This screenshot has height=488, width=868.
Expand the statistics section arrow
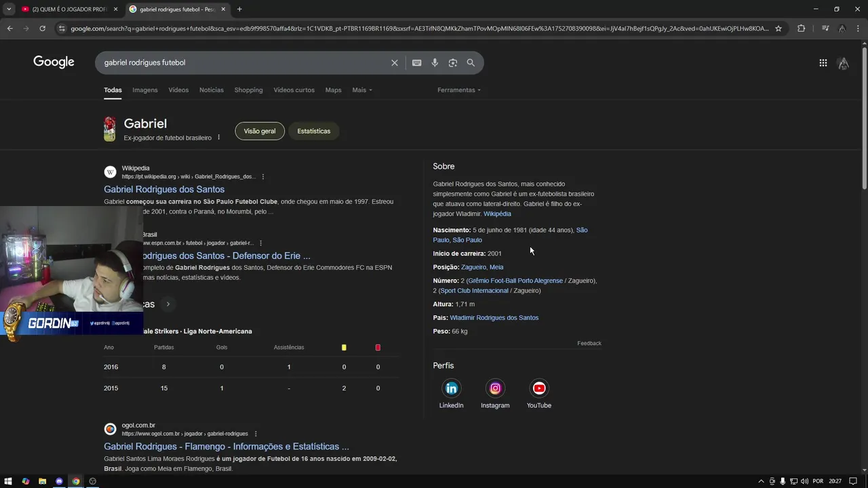pos(167,304)
